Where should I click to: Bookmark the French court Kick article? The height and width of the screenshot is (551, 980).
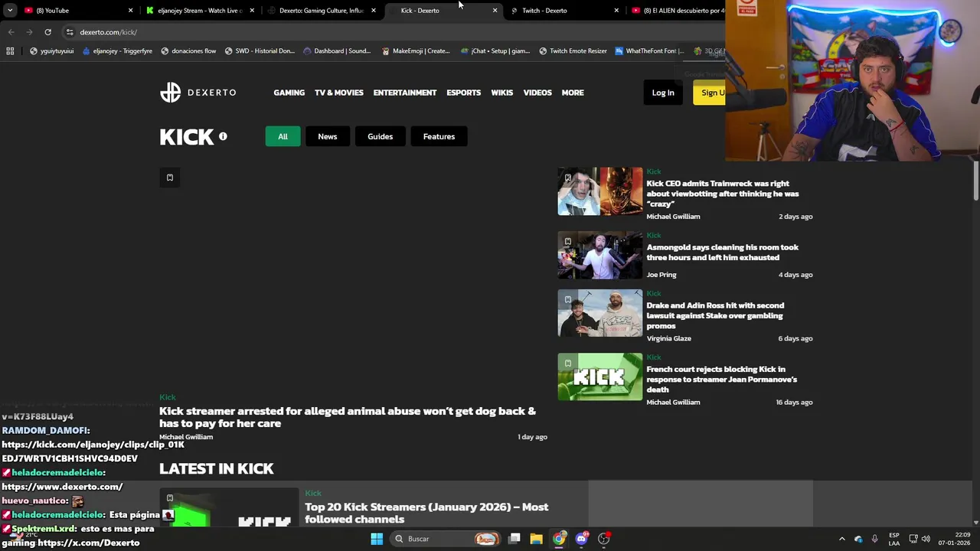567,363
